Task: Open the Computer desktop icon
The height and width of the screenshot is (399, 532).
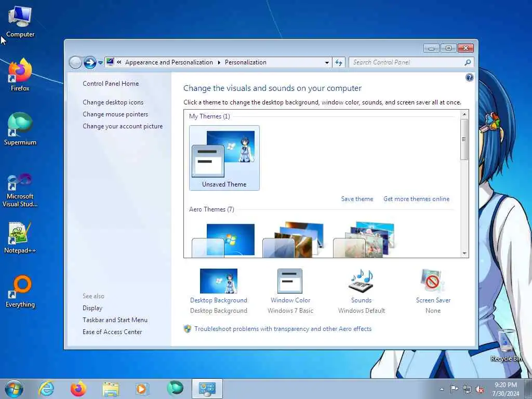Action: pos(20,22)
